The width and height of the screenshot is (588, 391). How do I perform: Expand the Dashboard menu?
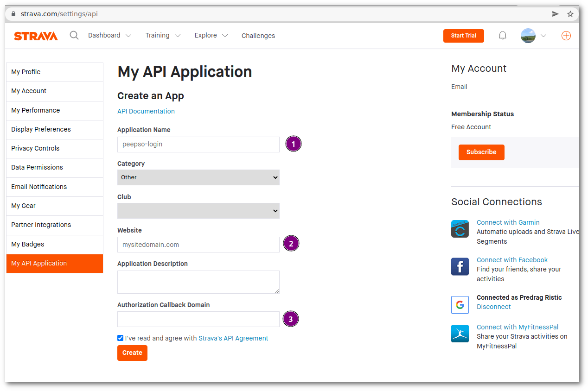coord(110,36)
